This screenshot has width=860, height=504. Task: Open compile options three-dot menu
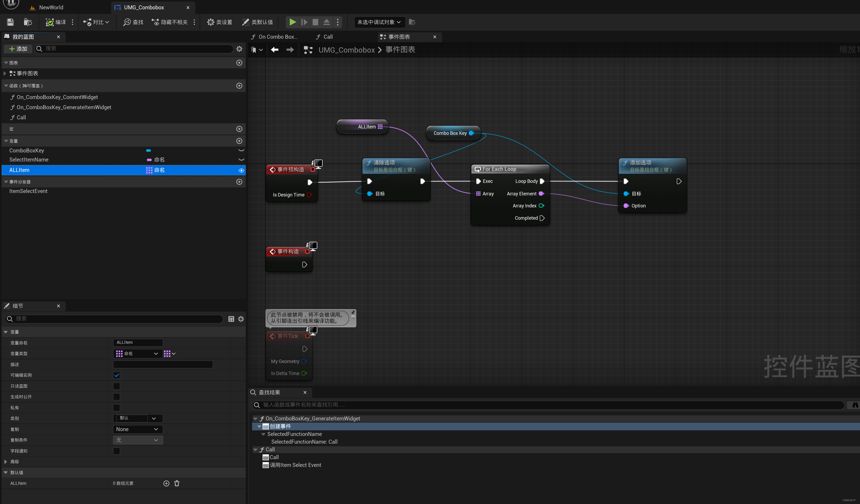72,22
